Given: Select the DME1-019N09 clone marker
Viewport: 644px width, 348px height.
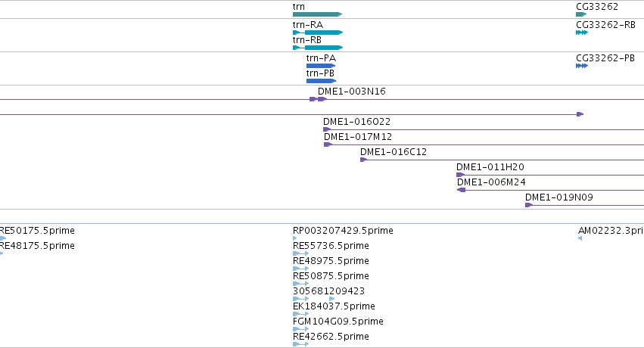Looking at the screenshot, I should (529, 205).
